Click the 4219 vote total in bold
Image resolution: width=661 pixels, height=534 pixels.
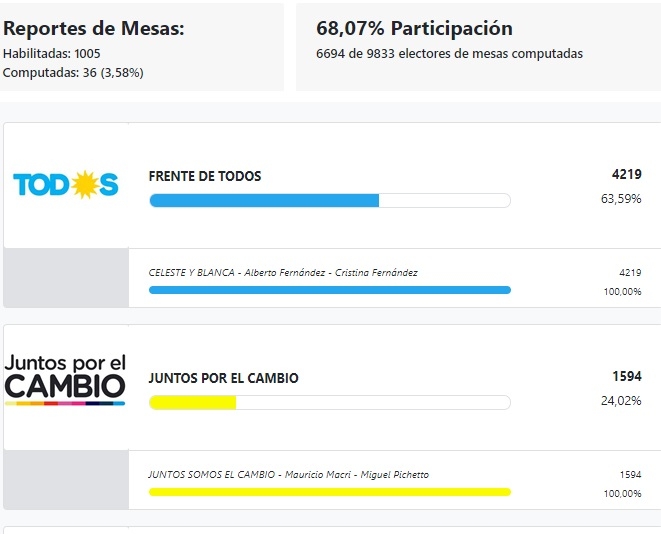626,174
